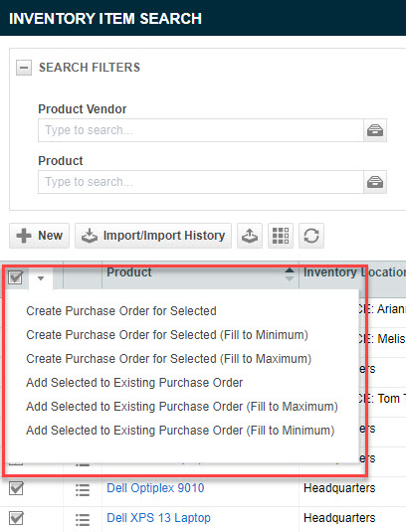Choose Create Purchase Order for Selected
This screenshot has width=406, height=532.
(x=121, y=311)
